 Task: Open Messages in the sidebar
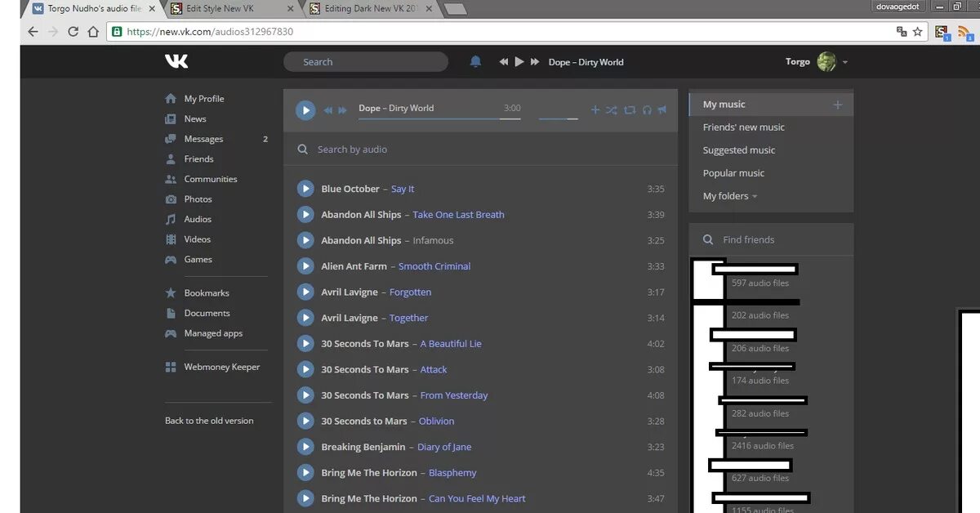(x=203, y=139)
